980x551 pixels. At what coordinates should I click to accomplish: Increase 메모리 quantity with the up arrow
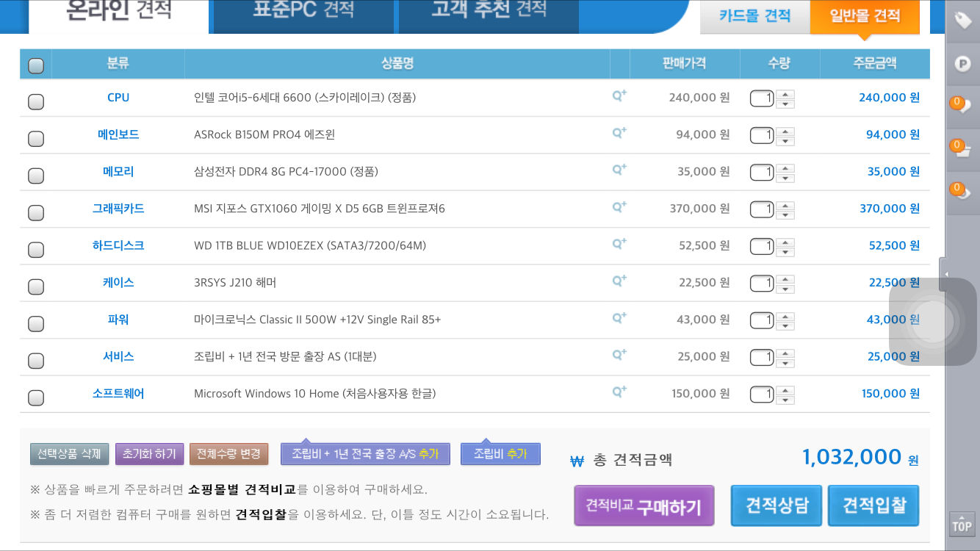(x=786, y=168)
